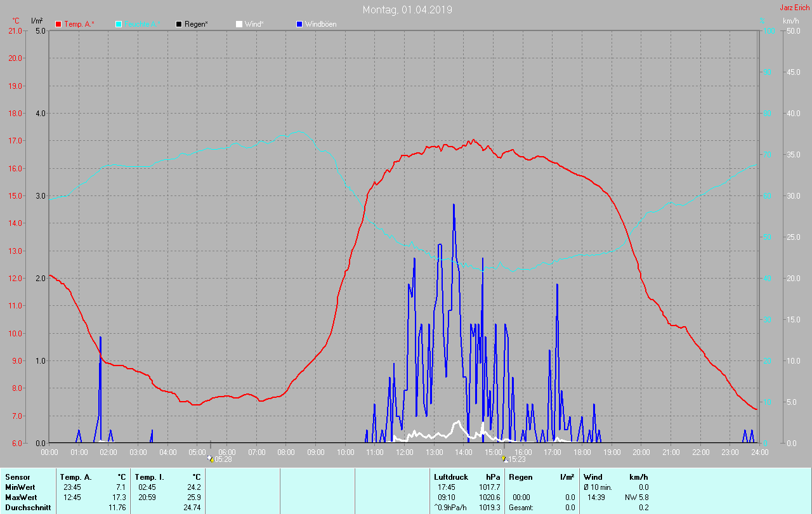
Task: Click the outdoor average value '11.76'
Action: (117, 507)
